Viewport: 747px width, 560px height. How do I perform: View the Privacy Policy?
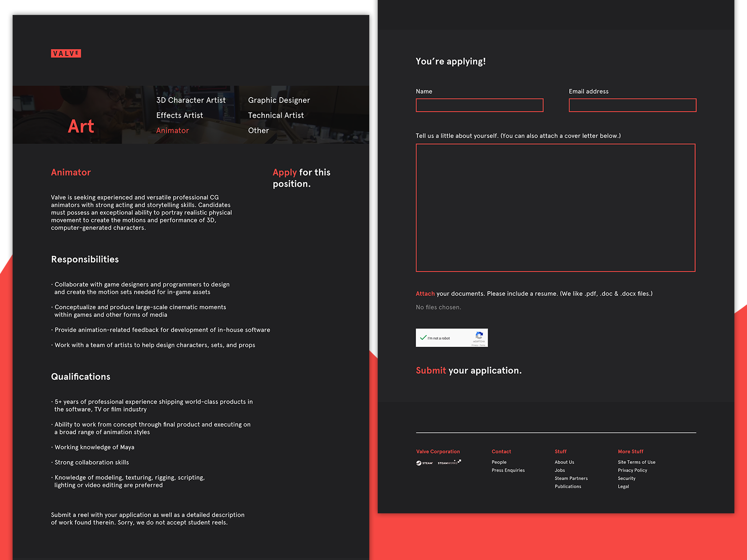[x=633, y=470]
